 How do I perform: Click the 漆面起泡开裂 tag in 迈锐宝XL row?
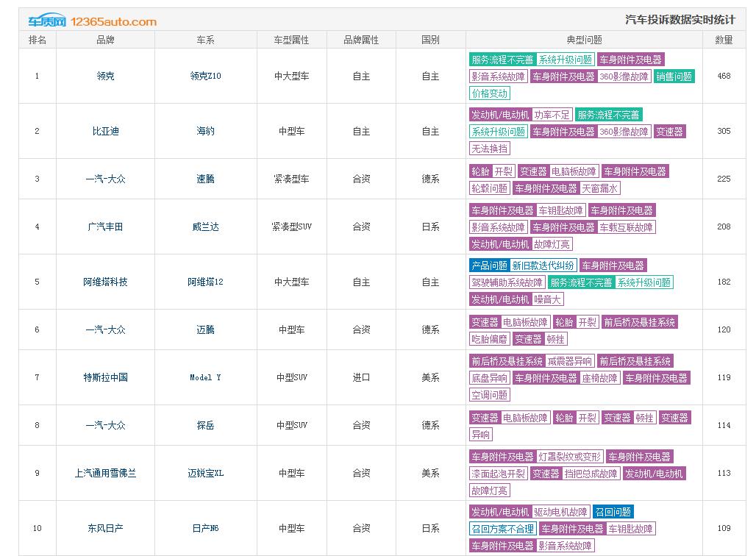click(x=498, y=474)
